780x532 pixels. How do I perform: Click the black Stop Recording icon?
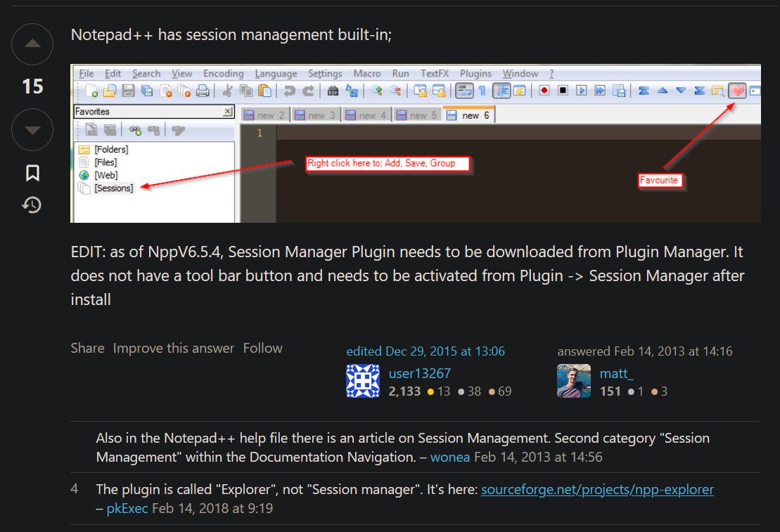(563, 90)
